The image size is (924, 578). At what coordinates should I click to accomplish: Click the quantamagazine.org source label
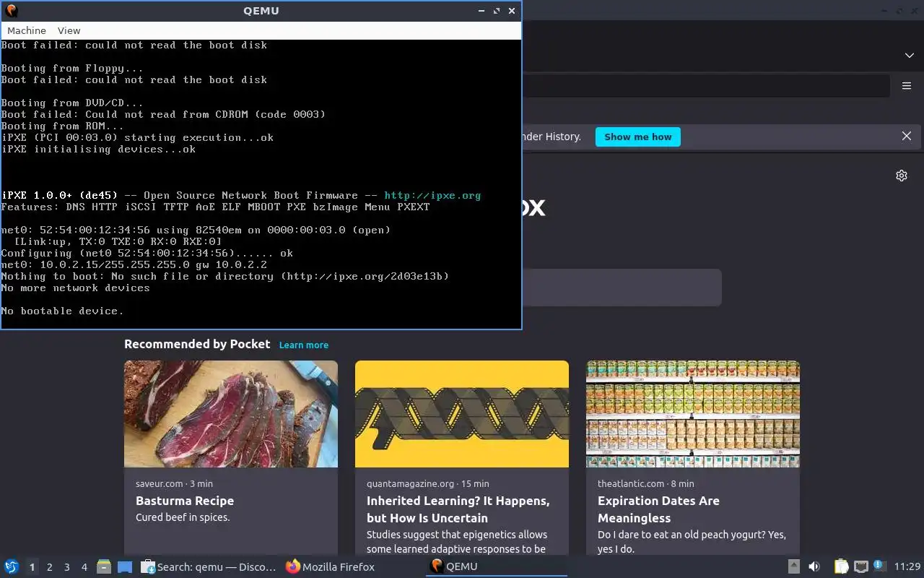coord(410,483)
